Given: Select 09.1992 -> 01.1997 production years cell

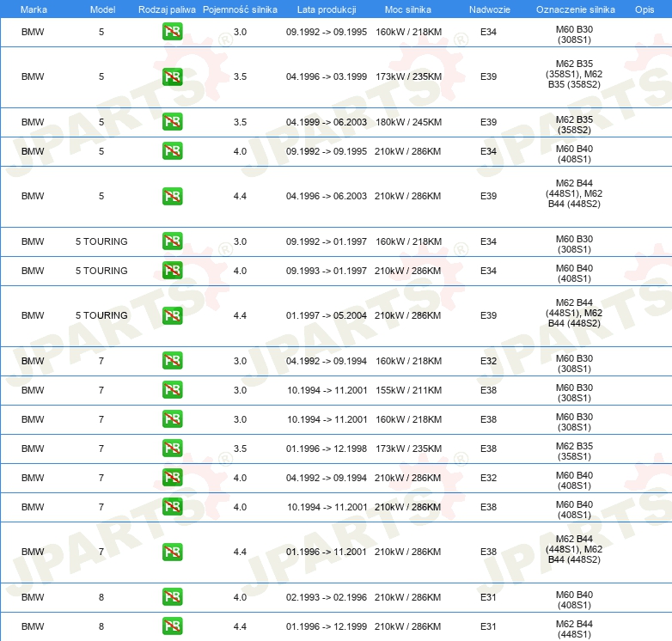Looking at the screenshot, I should coord(327,241).
